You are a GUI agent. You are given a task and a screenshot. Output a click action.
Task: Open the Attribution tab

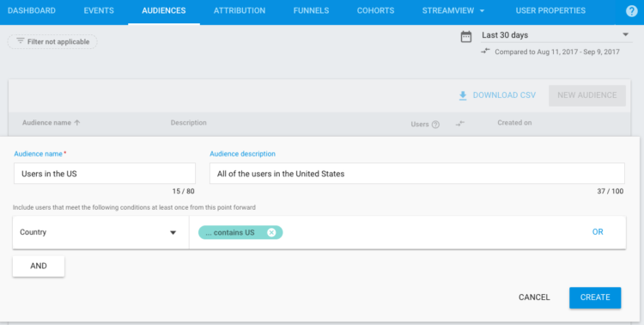[240, 10]
